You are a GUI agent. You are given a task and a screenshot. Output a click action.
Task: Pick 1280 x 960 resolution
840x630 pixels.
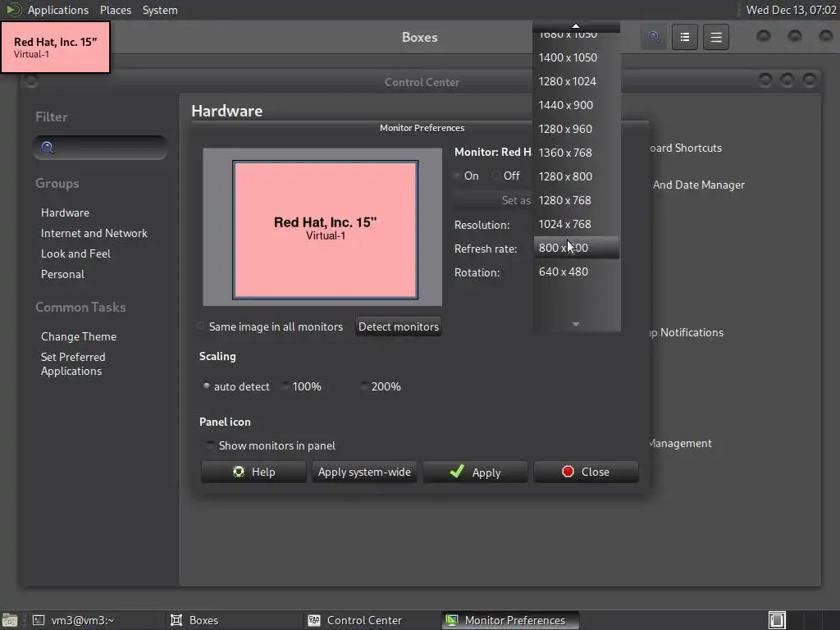tap(577, 129)
